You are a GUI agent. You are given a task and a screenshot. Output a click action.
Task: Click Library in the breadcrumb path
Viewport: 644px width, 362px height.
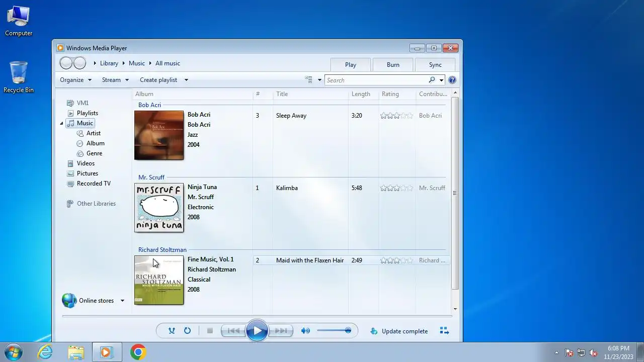(x=109, y=63)
